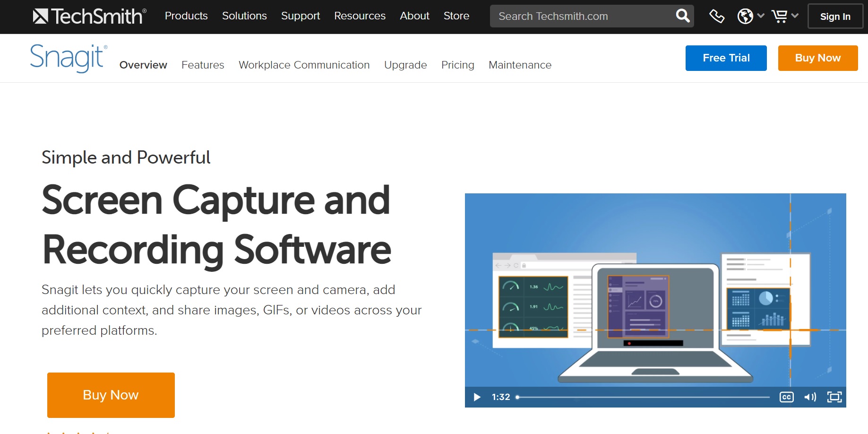The width and height of the screenshot is (868, 434).
Task: Play the Snagit video
Action: 477,397
